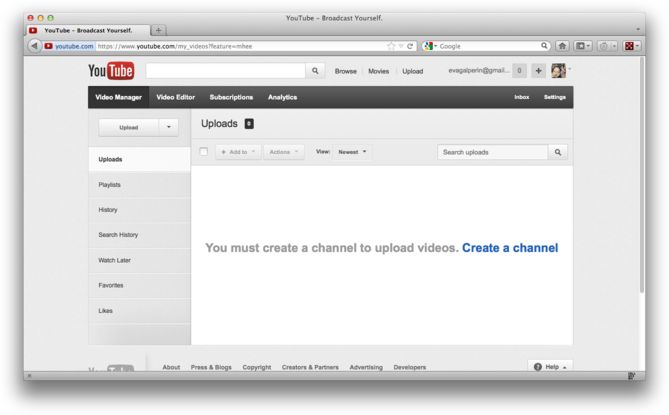Viewport: 669px width, 415px height.
Task: Click the plus button beside notification count
Action: coord(537,71)
